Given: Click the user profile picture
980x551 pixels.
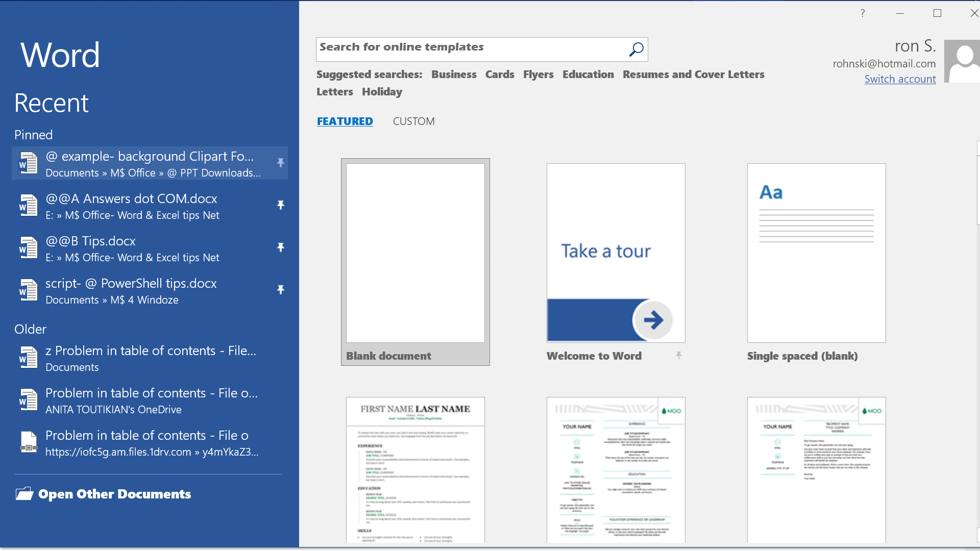Looking at the screenshot, I should 962,61.
